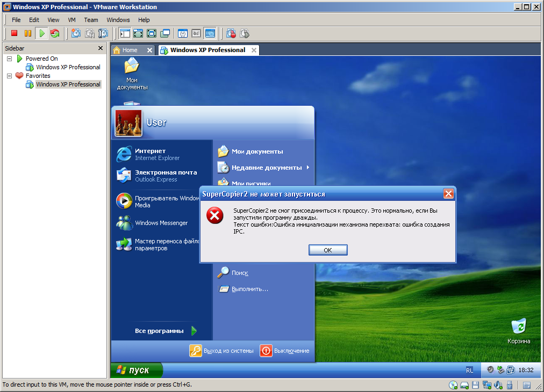
Task: Open Выполнить... in the Start menu
Action: point(243,289)
